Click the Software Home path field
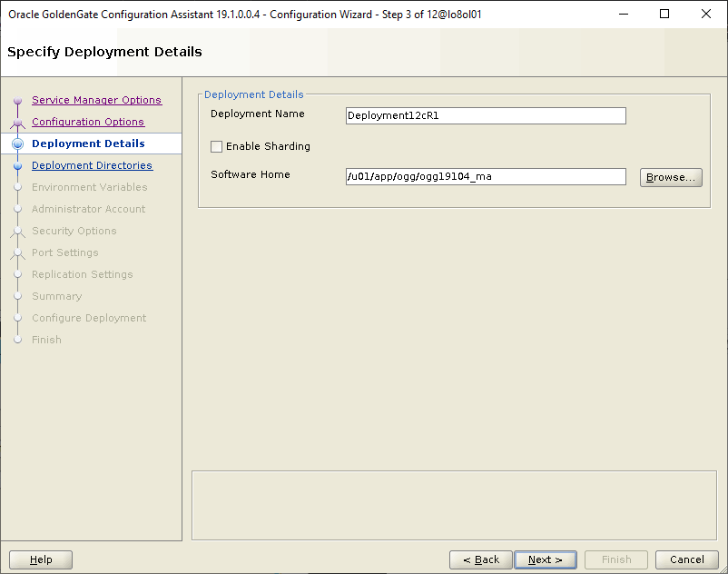 coord(486,176)
